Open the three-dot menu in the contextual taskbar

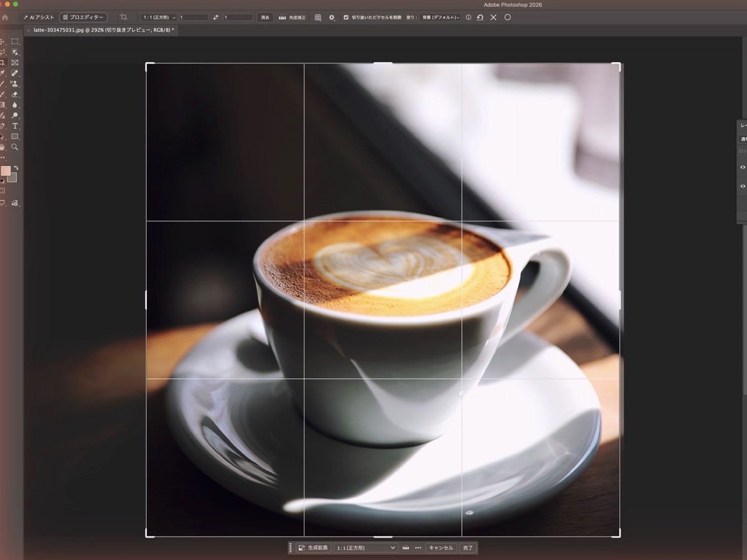tap(418, 548)
